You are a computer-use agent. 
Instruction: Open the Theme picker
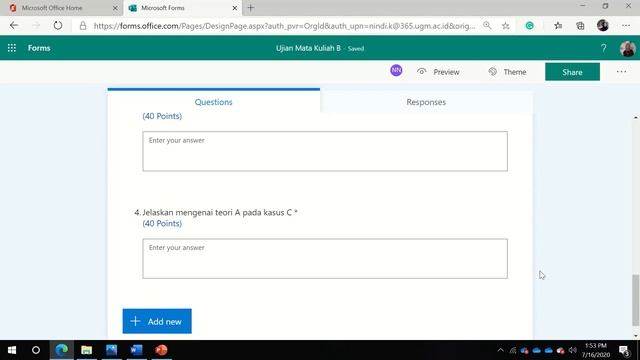click(x=507, y=72)
